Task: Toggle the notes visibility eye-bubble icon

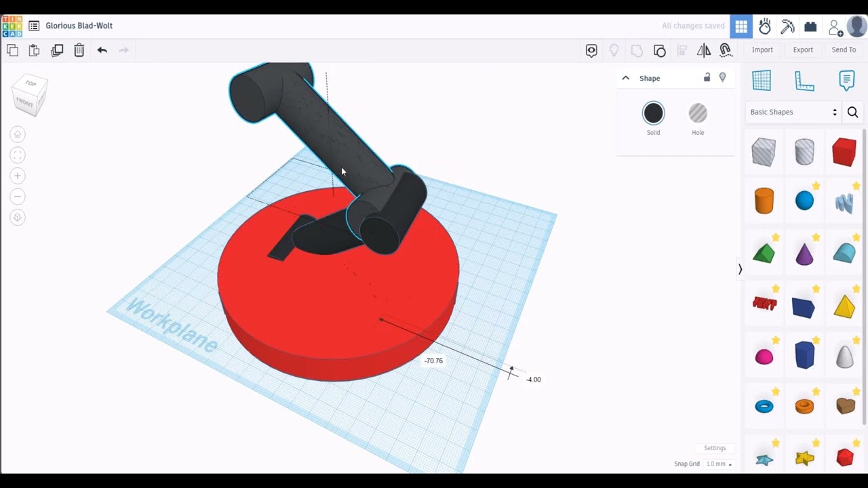Action: [x=591, y=50]
